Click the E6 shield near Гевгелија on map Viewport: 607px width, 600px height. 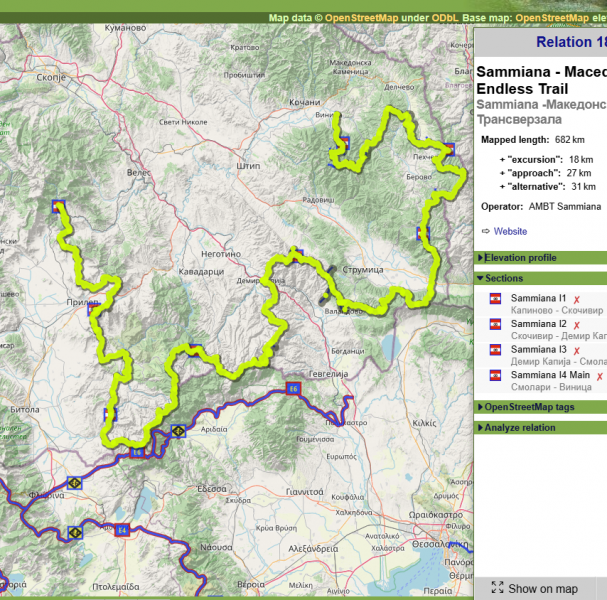293,389
